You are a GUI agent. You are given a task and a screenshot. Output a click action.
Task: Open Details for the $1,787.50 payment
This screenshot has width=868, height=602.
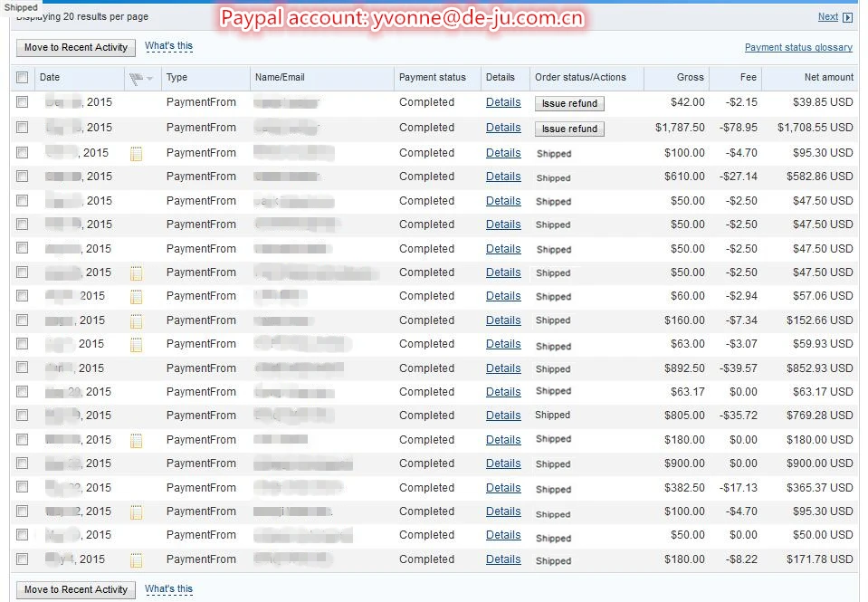[x=503, y=128]
